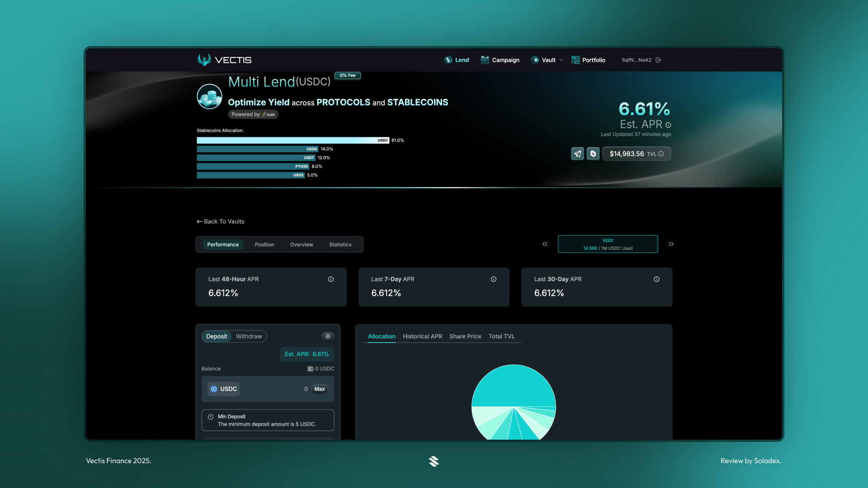Select the Deposit toggle
Viewport: 868px width, 488px height.
(217, 337)
